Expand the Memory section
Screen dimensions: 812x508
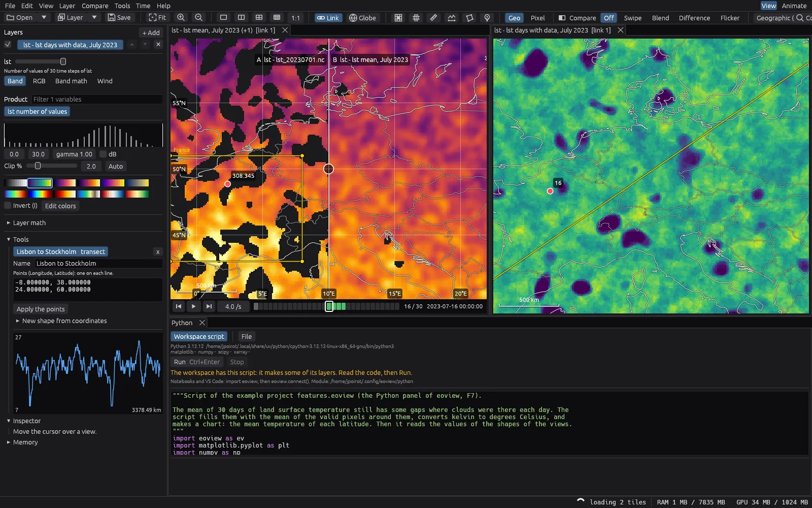22,442
